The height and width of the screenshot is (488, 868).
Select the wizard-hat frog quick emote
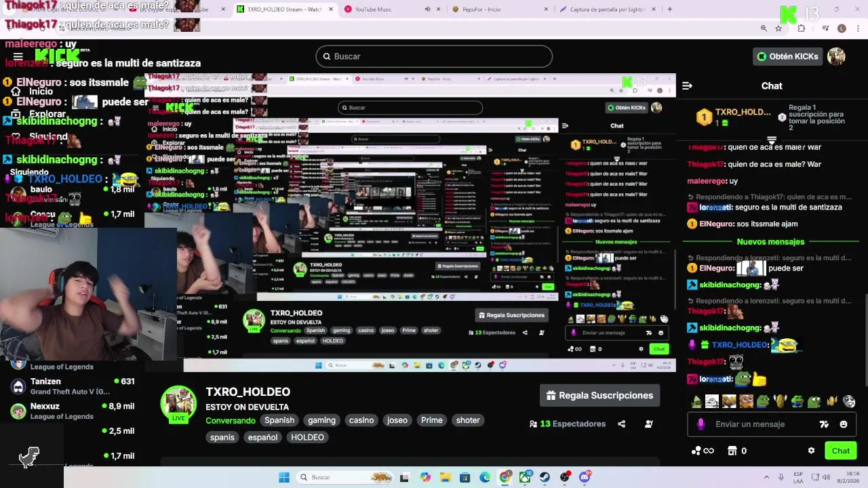[x=696, y=402]
